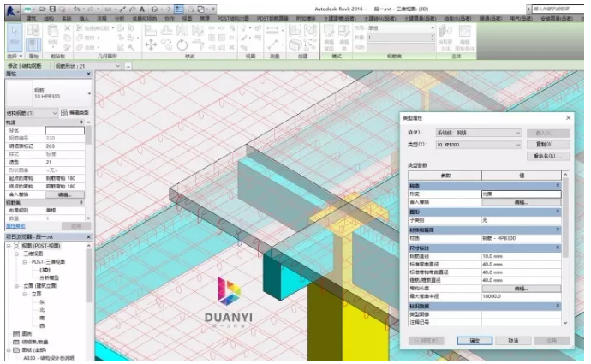The height and width of the screenshot is (364, 591).
Task: Click the Text 'A' icon in quick access toolbar
Action: coord(141,9)
